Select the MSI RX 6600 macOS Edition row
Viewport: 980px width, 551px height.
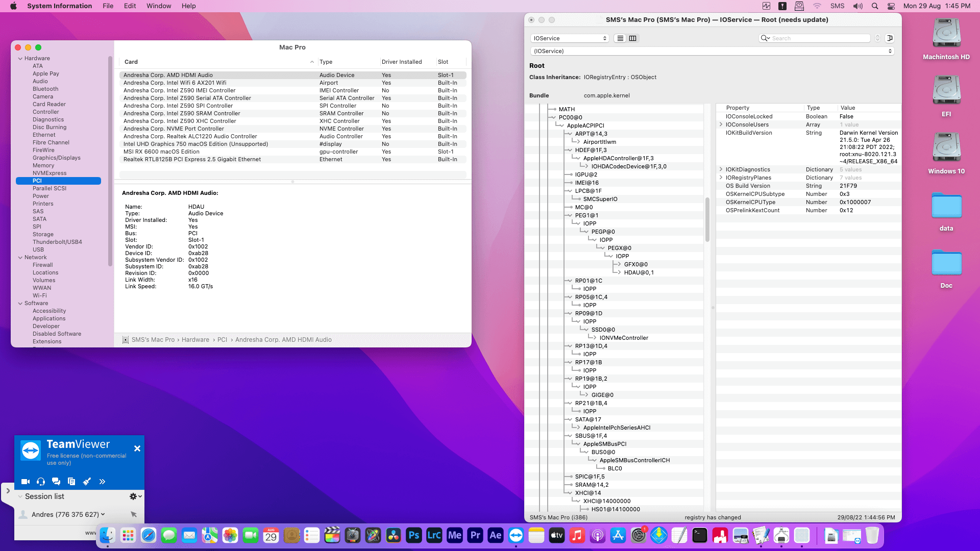(x=161, y=152)
